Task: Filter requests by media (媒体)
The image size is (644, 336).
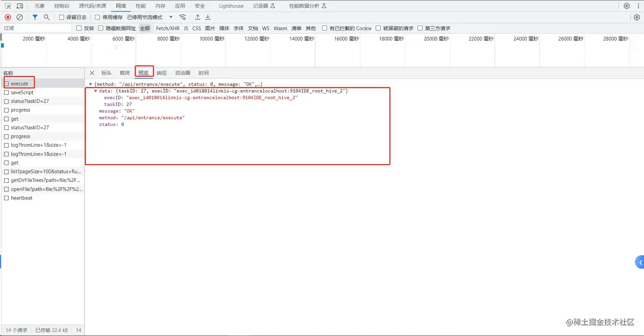Action: point(224,28)
